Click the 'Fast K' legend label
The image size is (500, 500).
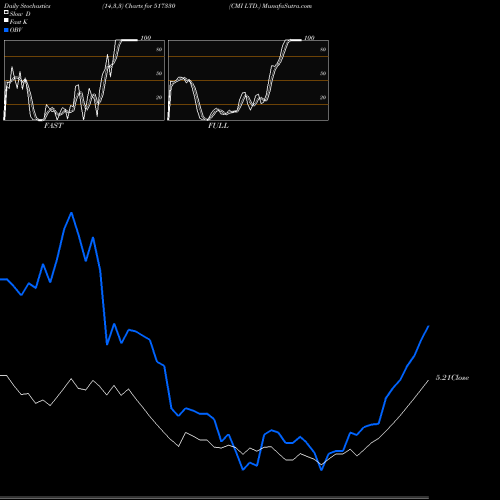[19, 22]
